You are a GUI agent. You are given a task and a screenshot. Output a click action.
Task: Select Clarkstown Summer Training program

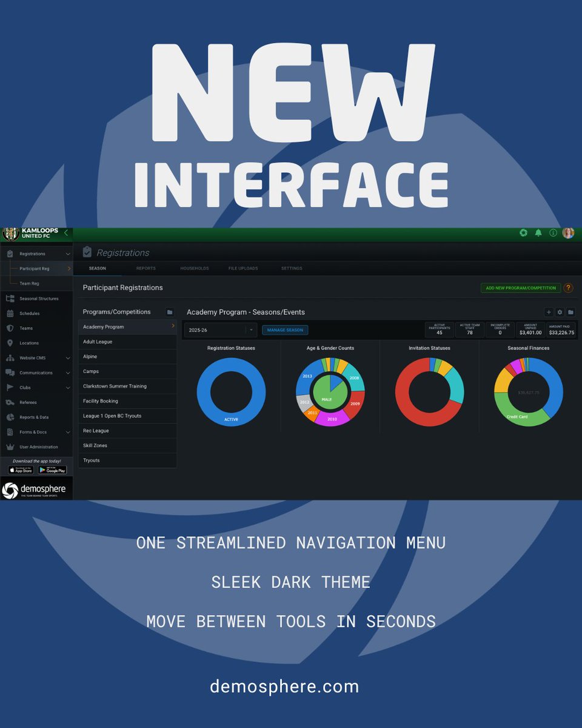coord(127,386)
